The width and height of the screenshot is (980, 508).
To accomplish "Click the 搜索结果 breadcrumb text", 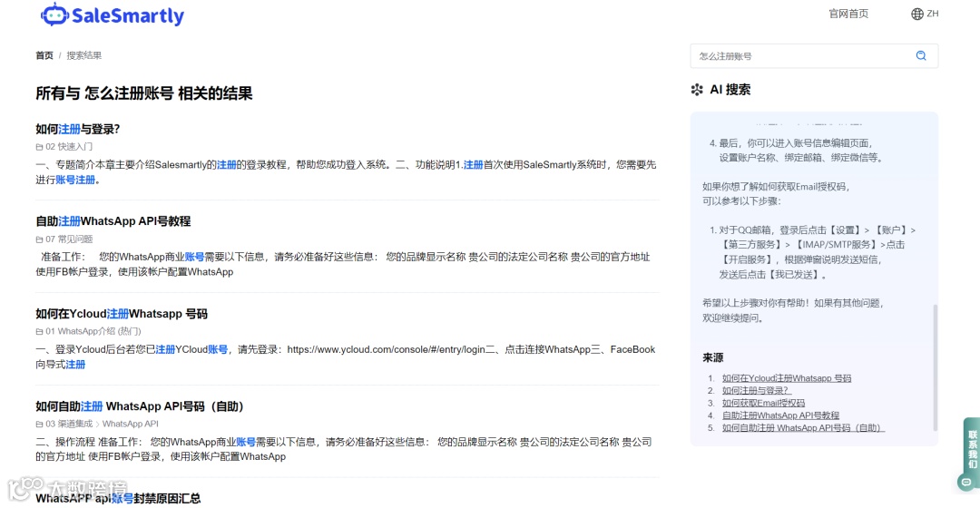I will point(83,55).
